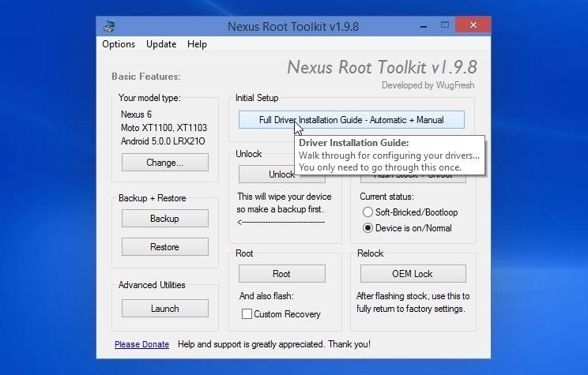Click the Nexus 6 model text
Viewport: 588px width, 375px height.
pos(136,114)
